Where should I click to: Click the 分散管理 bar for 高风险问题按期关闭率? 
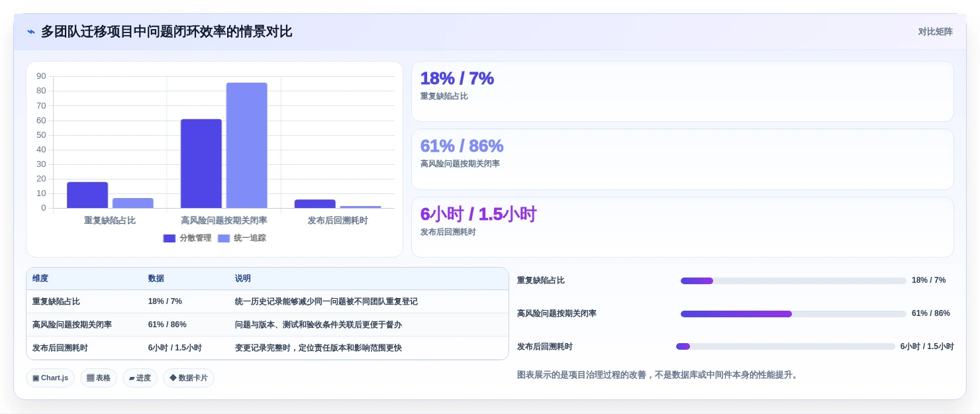coord(201,164)
